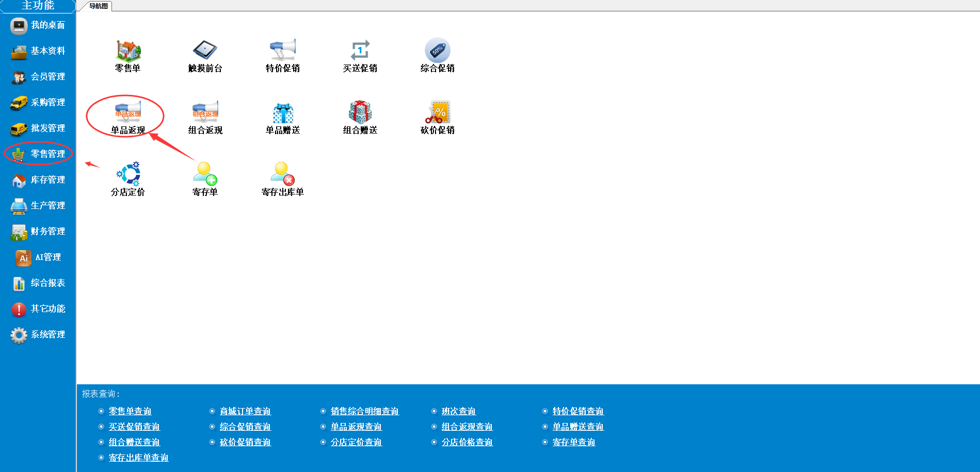The height and width of the screenshot is (472, 980).
Task: Open the 单品赠送 single item gift icon
Action: point(283,118)
